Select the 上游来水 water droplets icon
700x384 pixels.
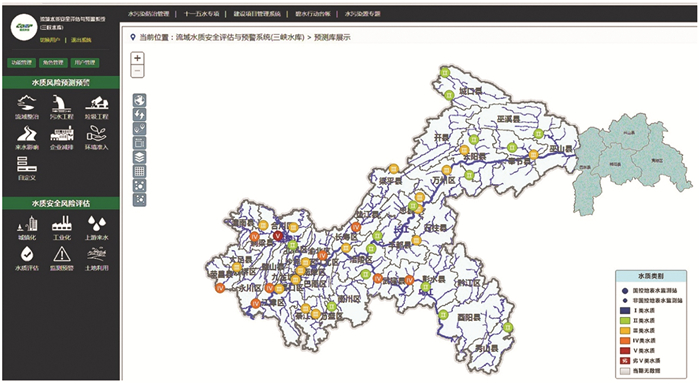click(96, 224)
